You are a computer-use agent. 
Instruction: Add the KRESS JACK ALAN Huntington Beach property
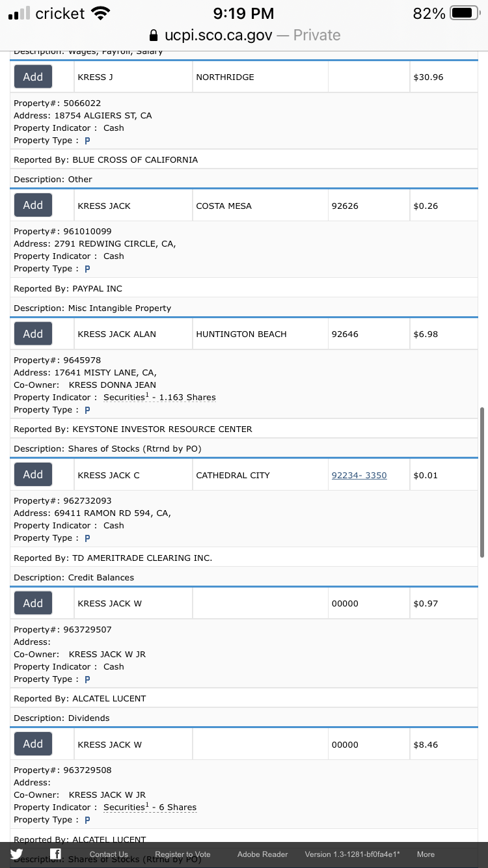(x=33, y=334)
